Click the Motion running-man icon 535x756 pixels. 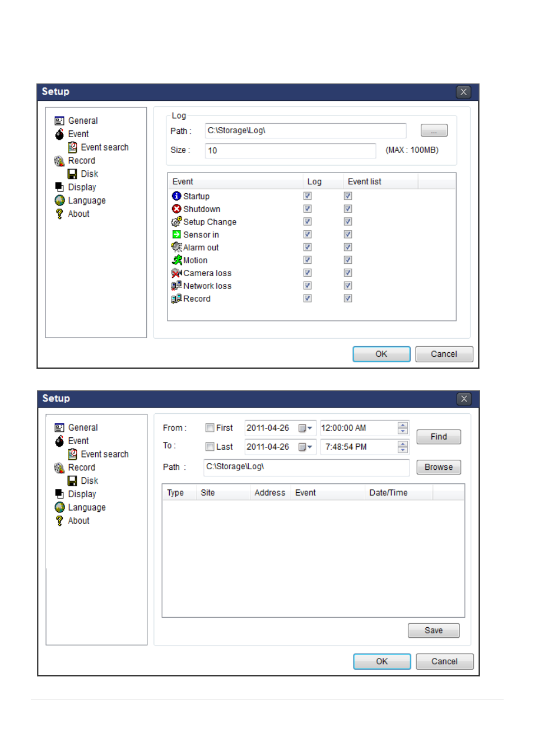coord(177,260)
